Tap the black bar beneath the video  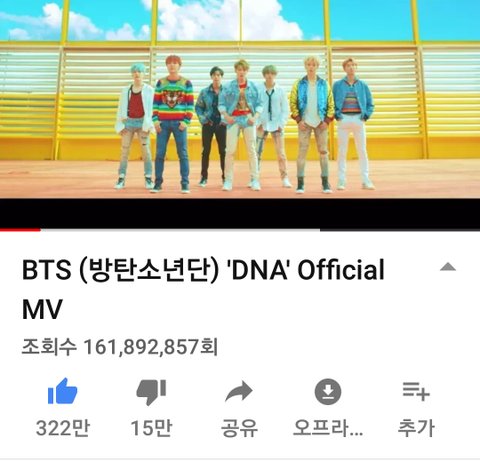pyautogui.click(x=240, y=213)
